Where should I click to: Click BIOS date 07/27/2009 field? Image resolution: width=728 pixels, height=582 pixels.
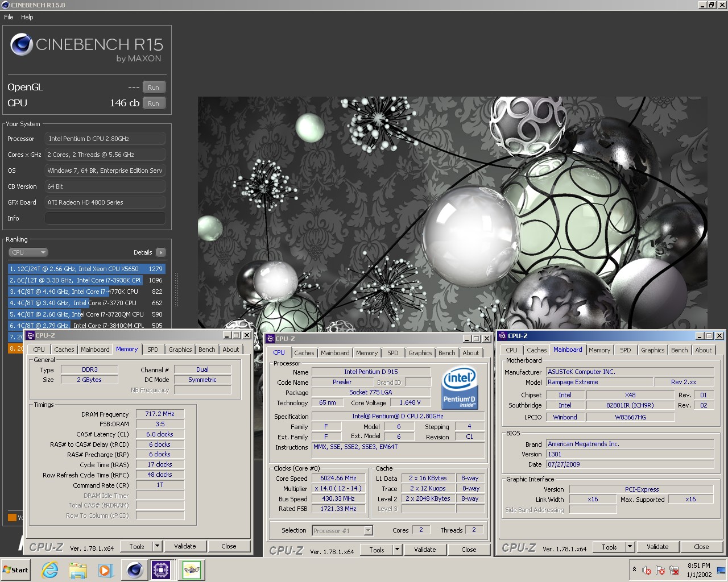pyautogui.click(x=630, y=464)
